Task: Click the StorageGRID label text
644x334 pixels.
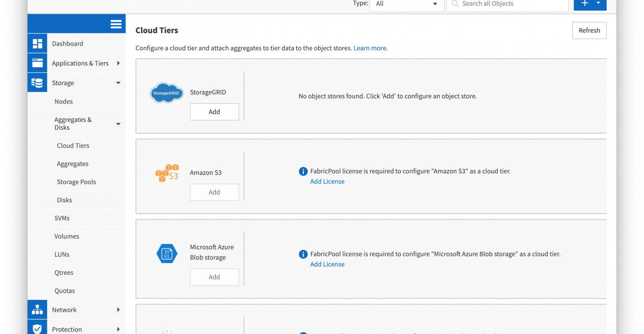Action: [x=208, y=92]
